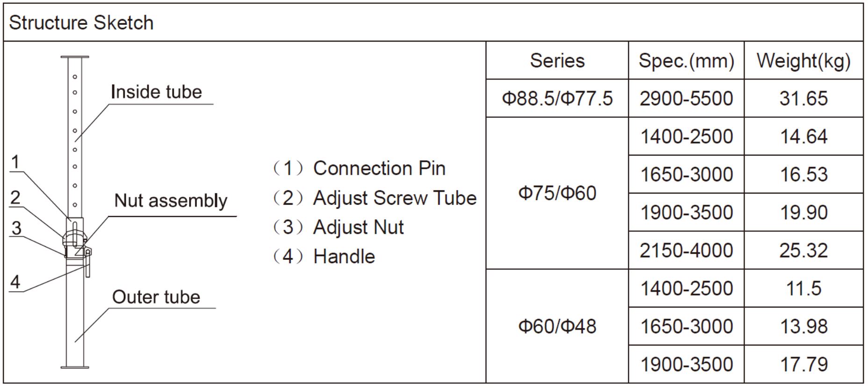Image resolution: width=868 pixels, height=388 pixels.
Task: Click the Spec.(mm) column header
Action: point(686,61)
